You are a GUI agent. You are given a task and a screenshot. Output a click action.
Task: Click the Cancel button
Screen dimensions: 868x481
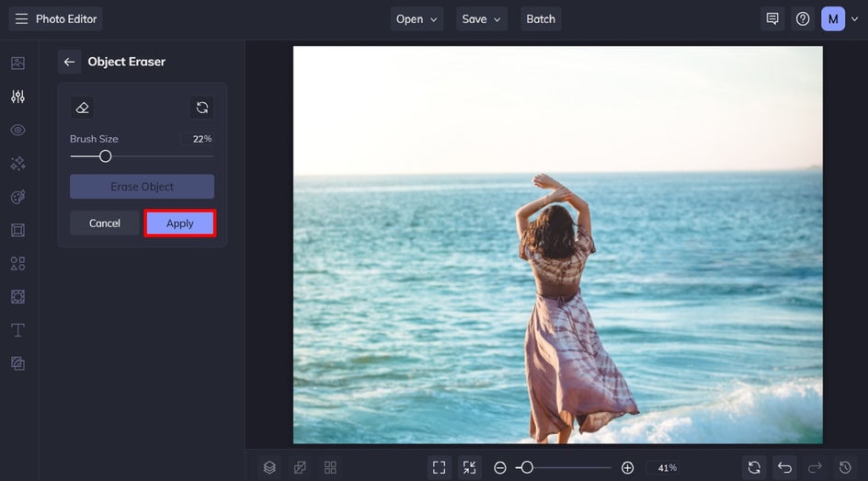point(105,223)
